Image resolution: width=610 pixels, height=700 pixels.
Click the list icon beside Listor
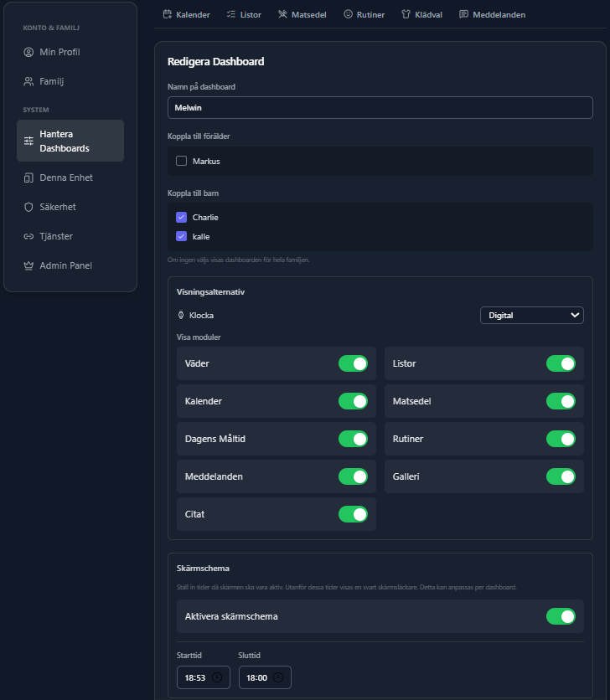[231, 14]
